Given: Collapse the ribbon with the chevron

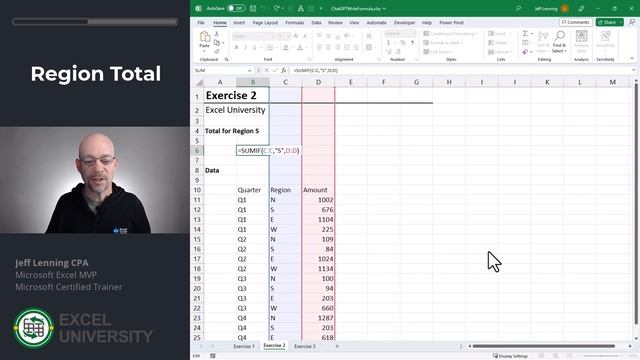Looking at the screenshot, I should point(632,59).
